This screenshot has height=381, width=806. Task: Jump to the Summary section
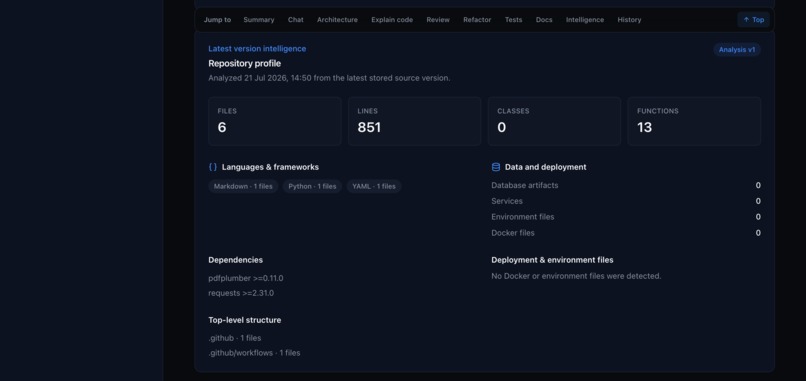(x=259, y=20)
